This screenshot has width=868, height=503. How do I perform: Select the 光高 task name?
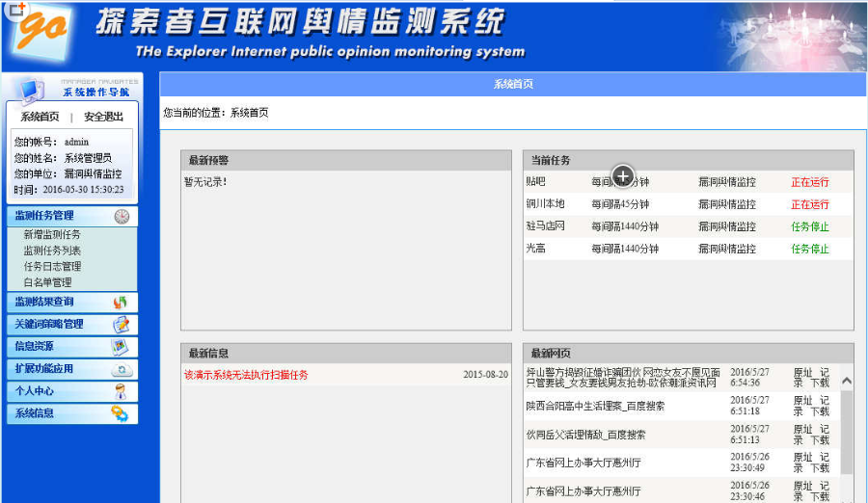535,249
